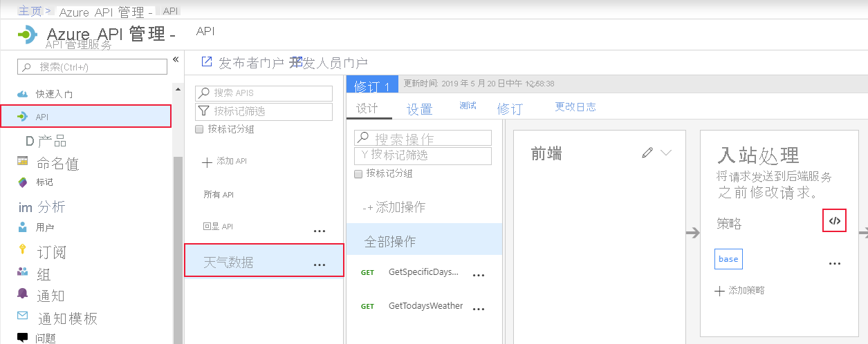Click the sidebar vertical scrollbar
The width and height of the screenshot is (868, 344).
178,250
